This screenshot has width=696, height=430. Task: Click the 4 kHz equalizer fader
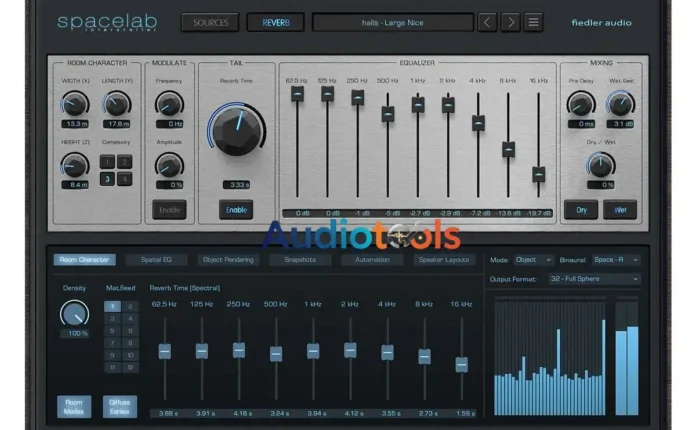tap(478, 123)
